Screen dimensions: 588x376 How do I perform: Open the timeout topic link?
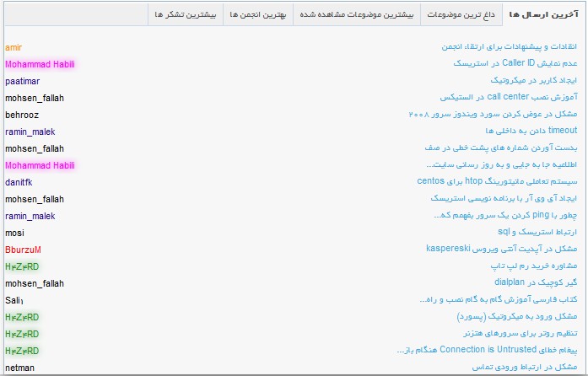pyautogui.click(x=531, y=131)
